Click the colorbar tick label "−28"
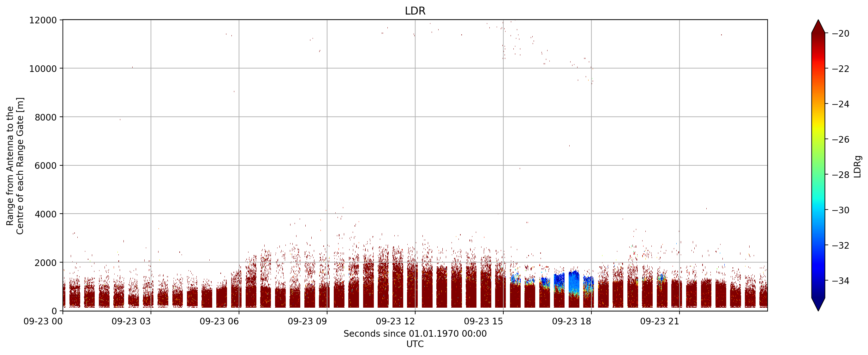Viewport: 868px width, 355px height. [840, 175]
